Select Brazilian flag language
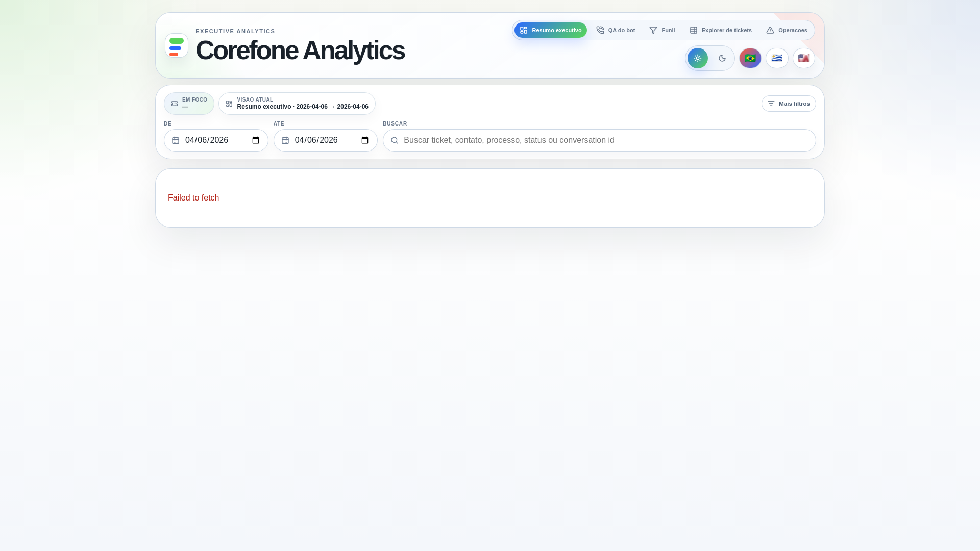Image resolution: width=980 pixels, height=551 pixels. [750, 58]
